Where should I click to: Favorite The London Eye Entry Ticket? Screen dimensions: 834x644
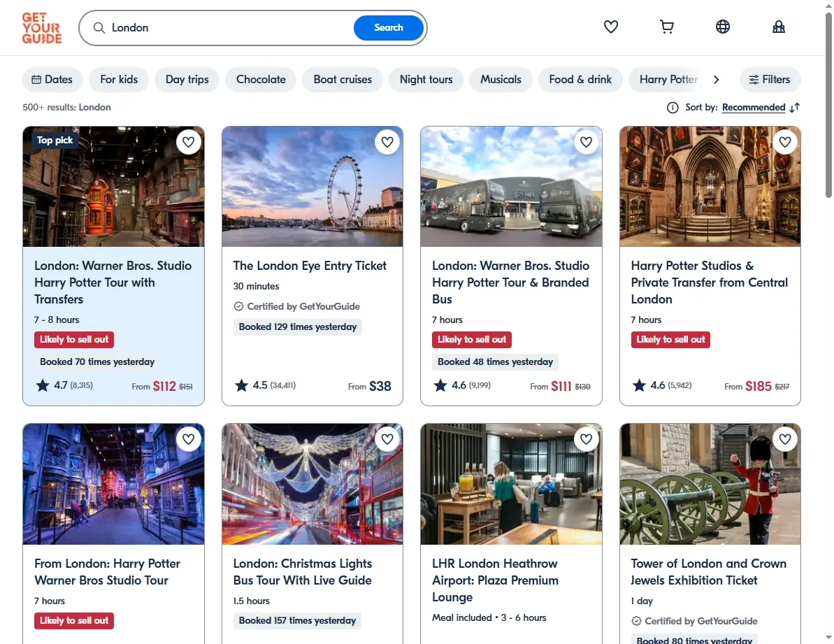387,142
